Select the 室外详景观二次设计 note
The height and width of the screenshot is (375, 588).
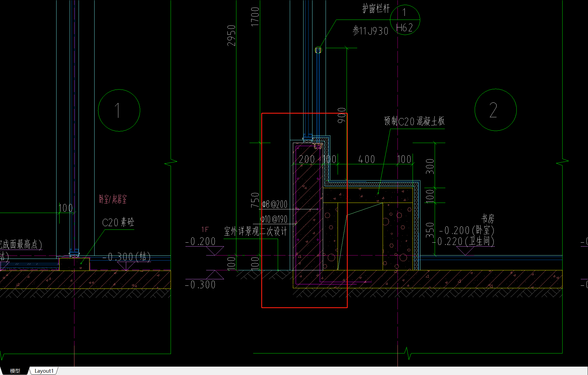click(255, 231)
